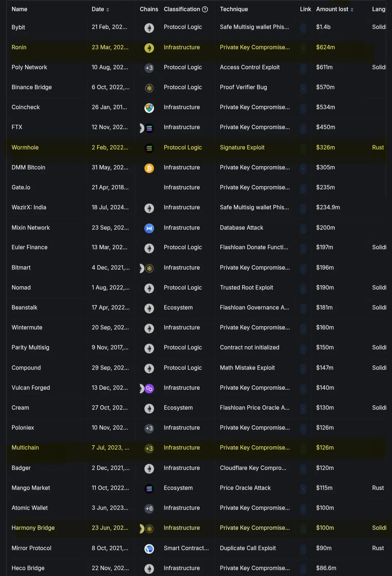Click the Polygon chain icon for Vulcan Forged
392x576 pixels.
coord(149,388)
